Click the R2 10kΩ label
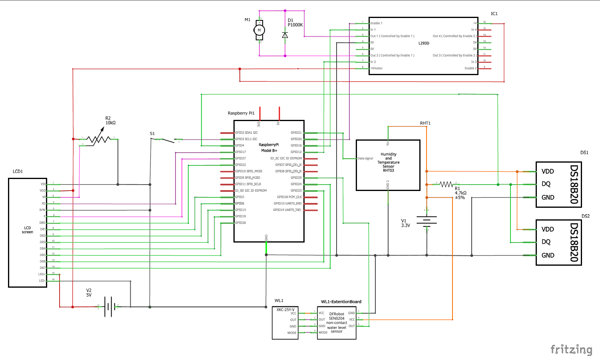The image size is (600, 364). coord(110,120)
